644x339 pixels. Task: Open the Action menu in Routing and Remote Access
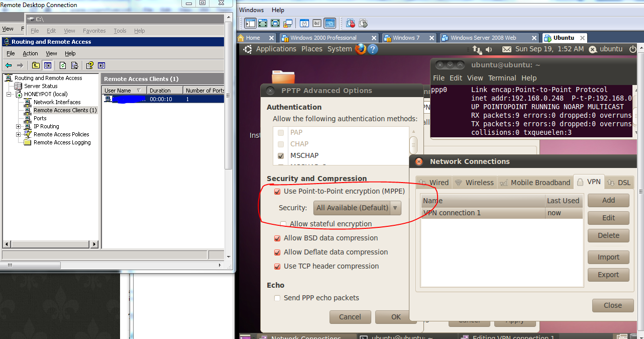(30, 53)
